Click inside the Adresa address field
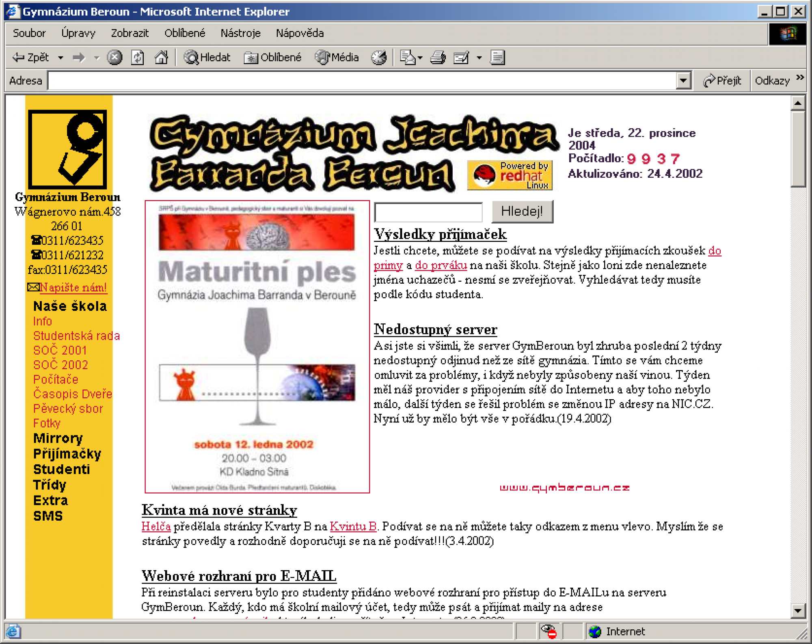 362,80
